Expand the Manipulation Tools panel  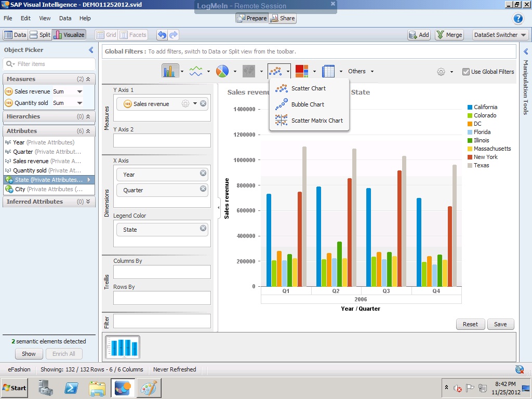pyautogui.click(x=526, y=51)
